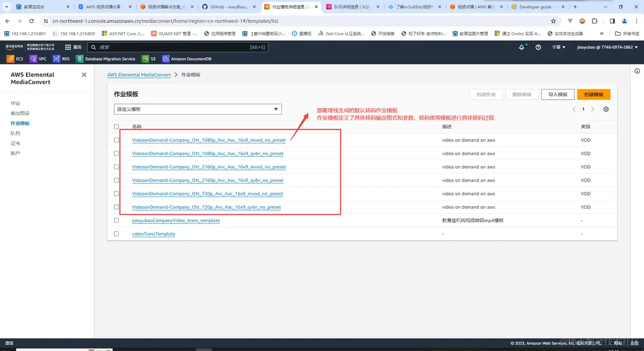Image resolution: width=644 pixels, height=351 pixels.
Task: Bookmark this page with the star icon
Action: [x=553, y=21]
